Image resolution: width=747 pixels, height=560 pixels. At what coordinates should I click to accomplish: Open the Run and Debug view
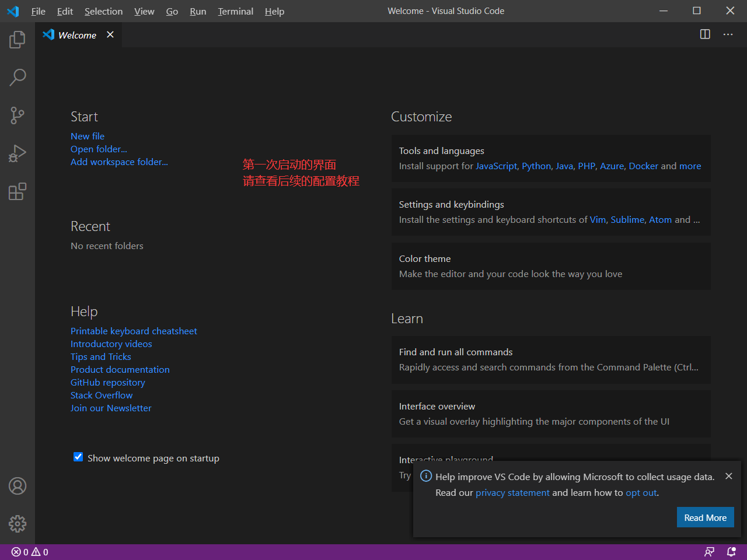[18, 153]
